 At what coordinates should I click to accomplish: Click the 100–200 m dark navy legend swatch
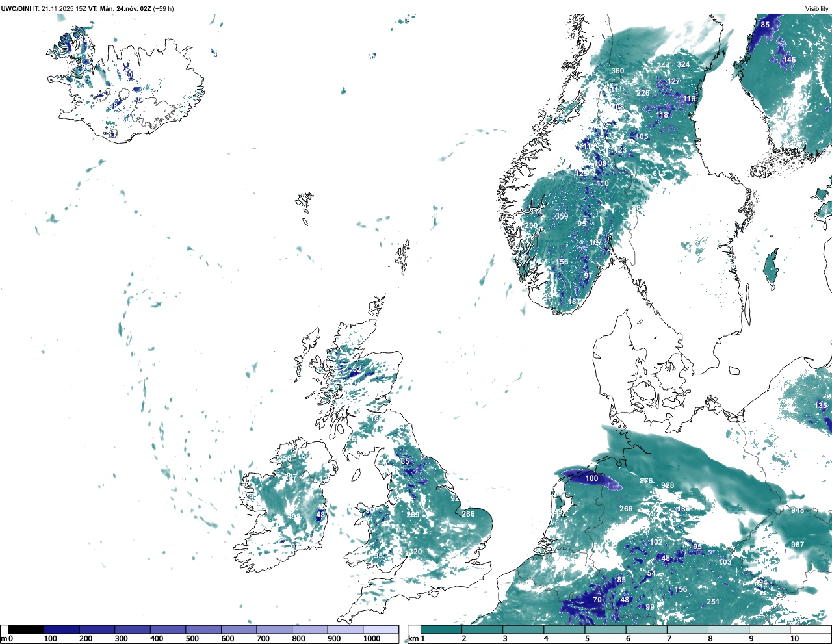click(62, 630)
